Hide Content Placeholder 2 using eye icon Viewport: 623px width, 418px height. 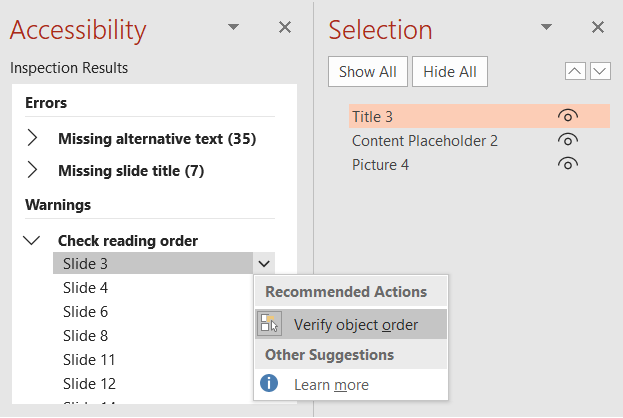click(x=568, y=140)
